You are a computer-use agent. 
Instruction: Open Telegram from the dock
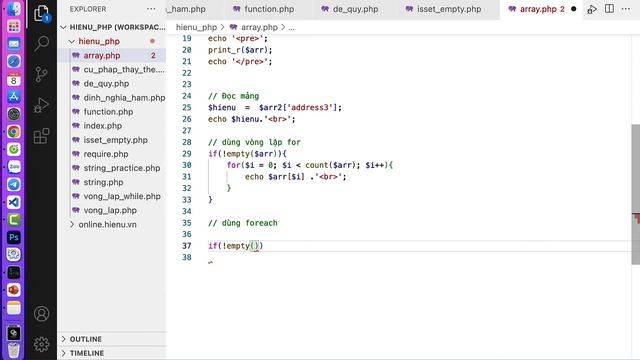(13, 184)
